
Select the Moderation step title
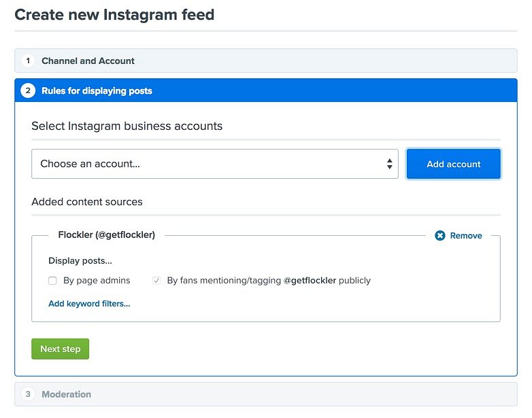(67, 394)
